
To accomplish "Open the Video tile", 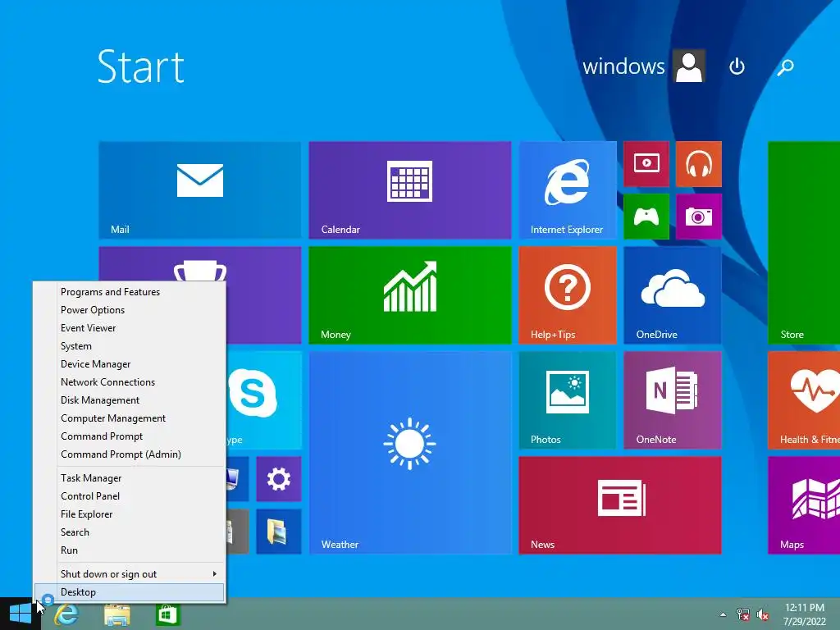I will click(646, 164).
